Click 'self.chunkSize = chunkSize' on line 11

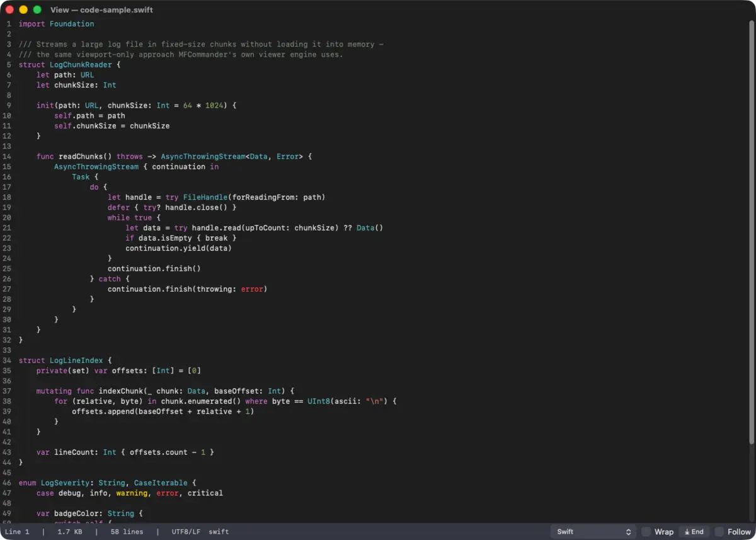tap(112, 126)
